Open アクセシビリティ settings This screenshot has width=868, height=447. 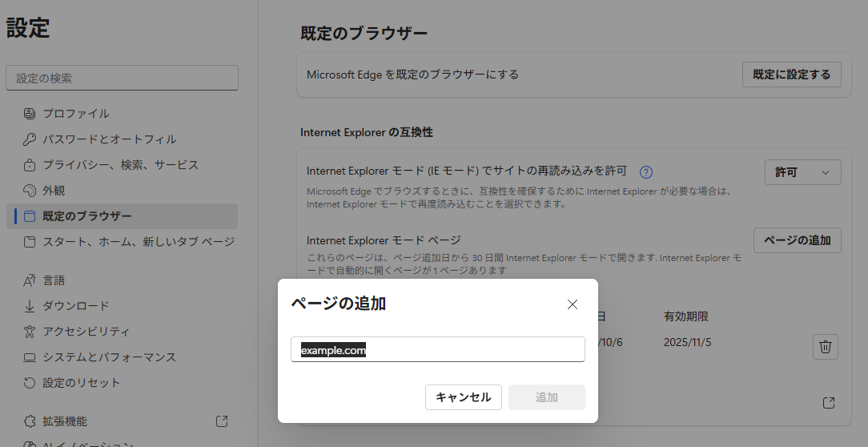[86, 332]
